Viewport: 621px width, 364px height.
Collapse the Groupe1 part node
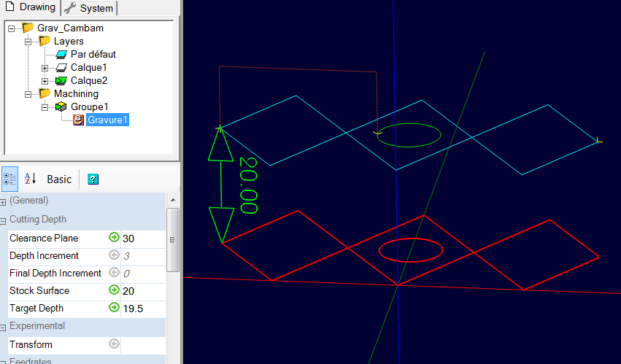click(x=45, y=107)
